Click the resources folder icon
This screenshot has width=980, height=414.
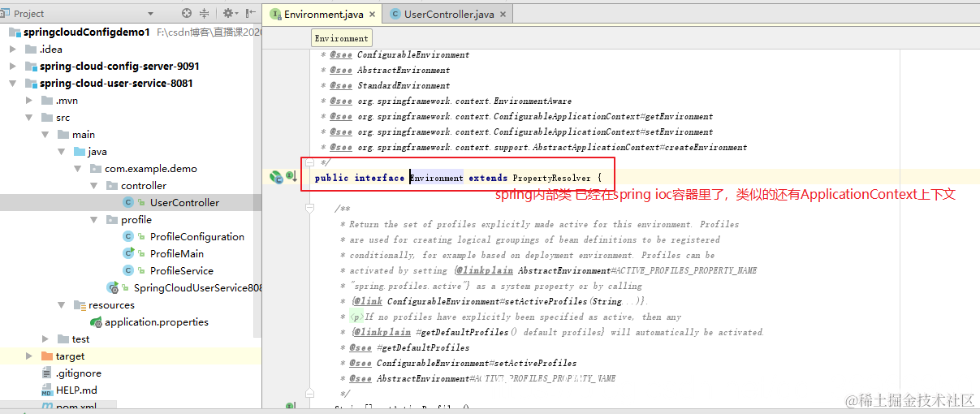80,304
